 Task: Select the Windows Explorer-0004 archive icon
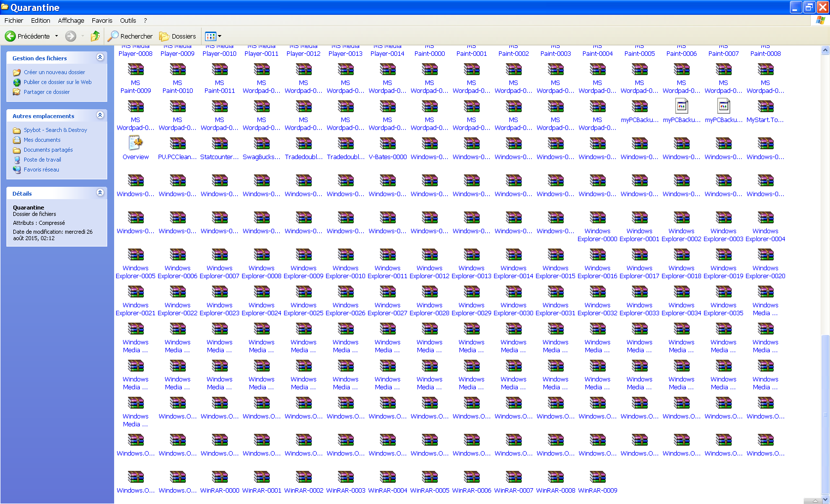click(x=765, y=217)
